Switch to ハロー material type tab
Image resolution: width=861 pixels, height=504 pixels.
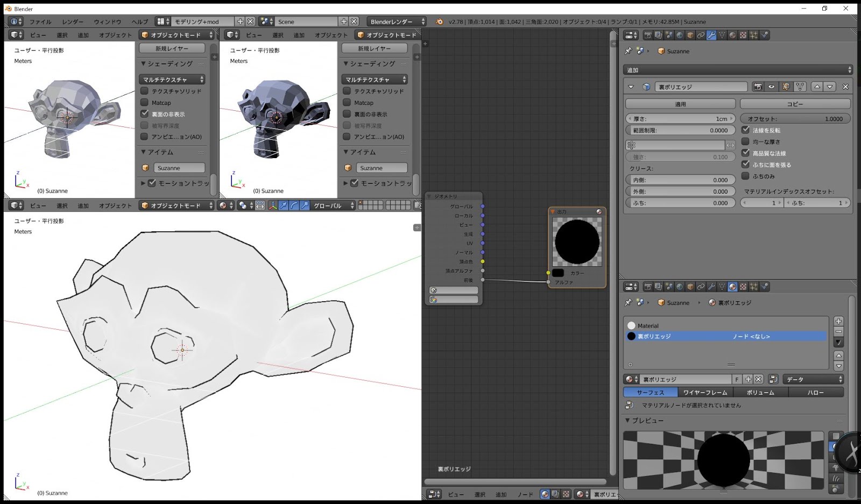click(816, 392)
